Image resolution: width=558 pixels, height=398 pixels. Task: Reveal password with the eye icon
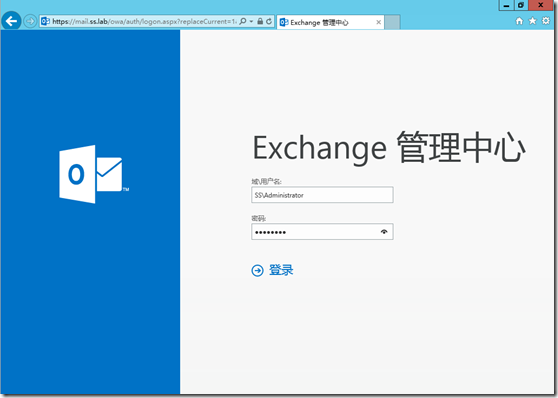(384, 232)
